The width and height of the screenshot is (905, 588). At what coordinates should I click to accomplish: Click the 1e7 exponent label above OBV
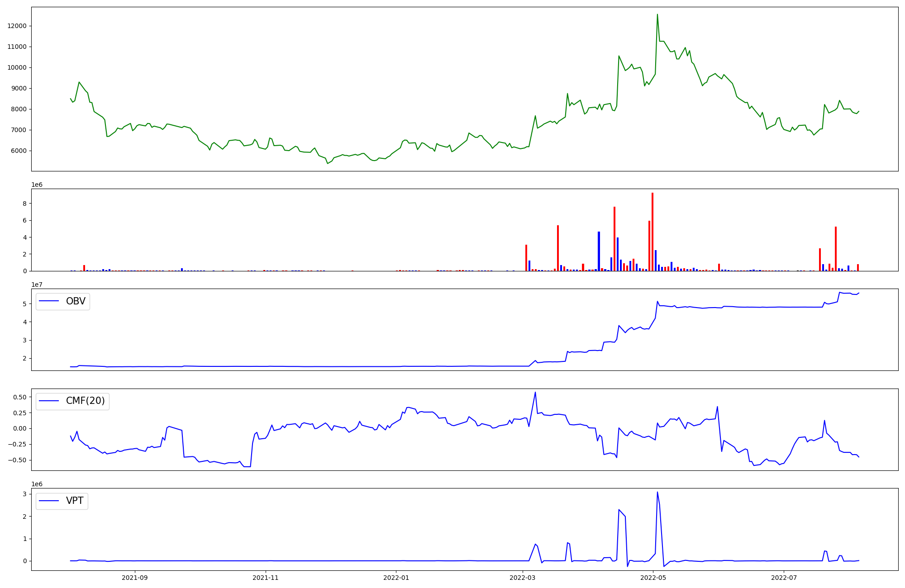pos(37,285)
